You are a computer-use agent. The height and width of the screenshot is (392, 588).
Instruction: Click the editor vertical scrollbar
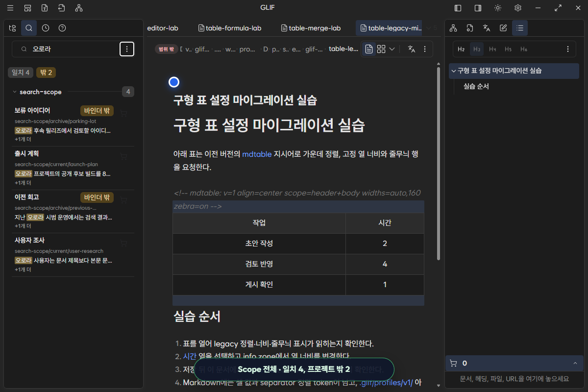coord(438,164)
